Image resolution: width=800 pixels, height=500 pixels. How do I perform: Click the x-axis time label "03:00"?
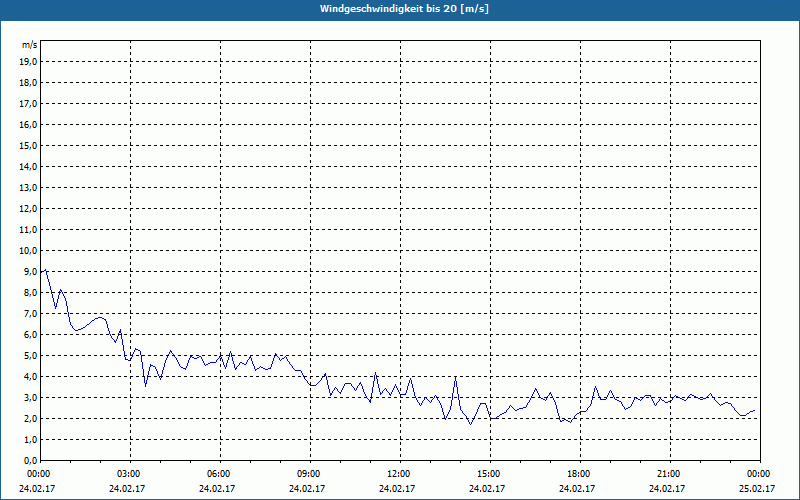128,474
